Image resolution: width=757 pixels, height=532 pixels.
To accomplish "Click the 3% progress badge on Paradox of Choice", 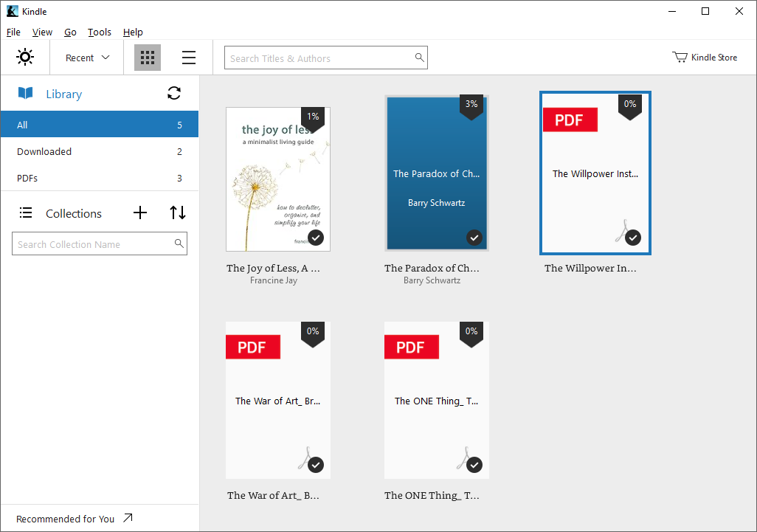I will point(471,105).
